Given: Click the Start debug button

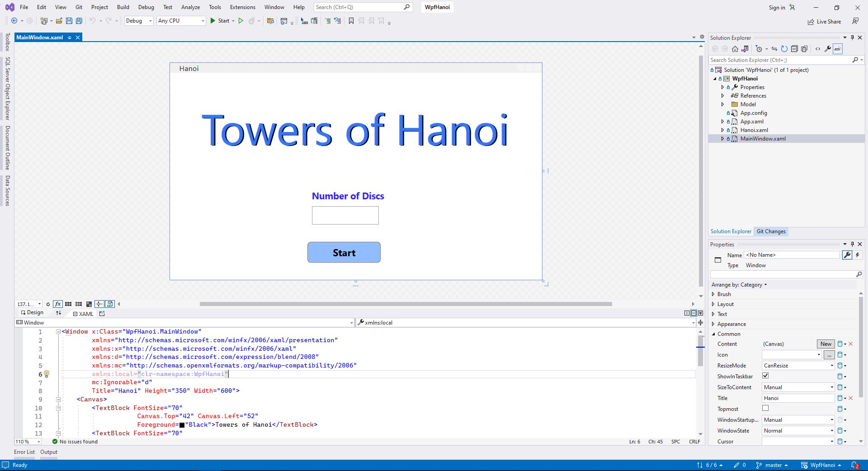Looking at the screenshot, I should pyautogui.click(x=220, y=21).
